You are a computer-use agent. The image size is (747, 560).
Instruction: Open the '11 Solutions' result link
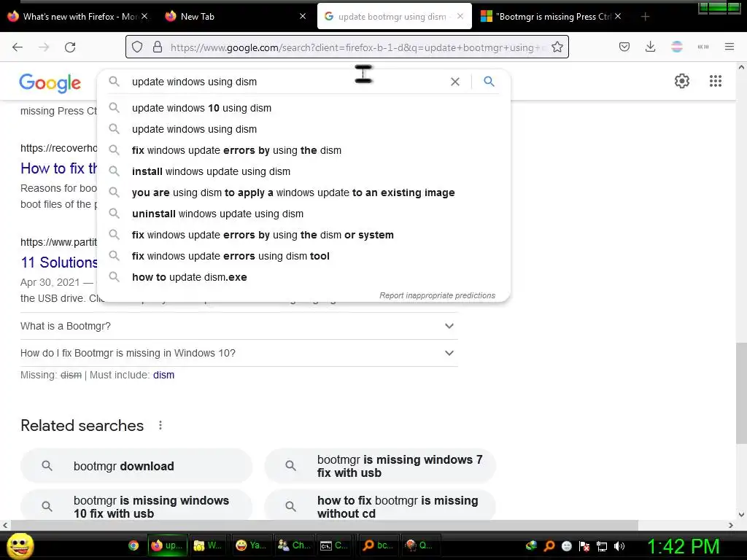coord(59,262)
